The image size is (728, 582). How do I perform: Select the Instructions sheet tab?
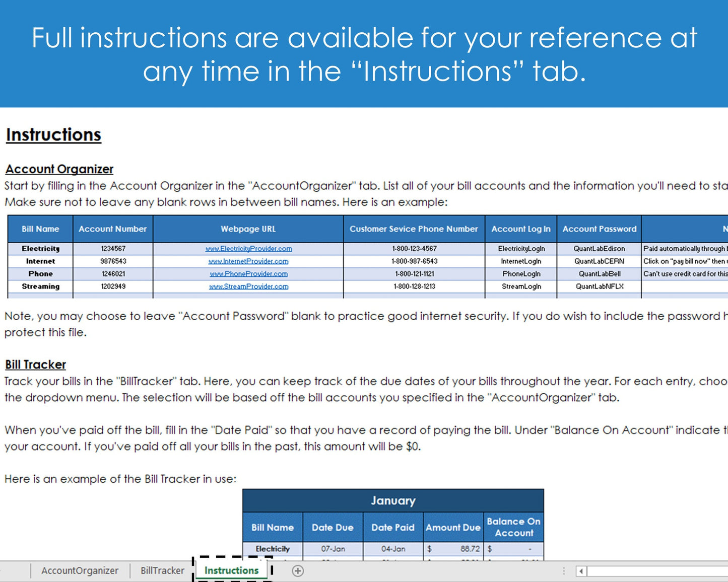(x=231, y=571)
